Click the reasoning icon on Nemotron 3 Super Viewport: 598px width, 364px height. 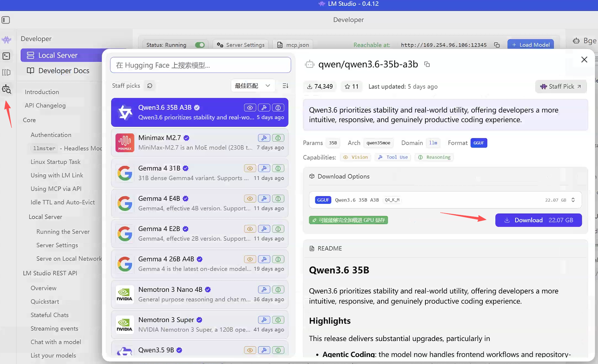(278, 320)
